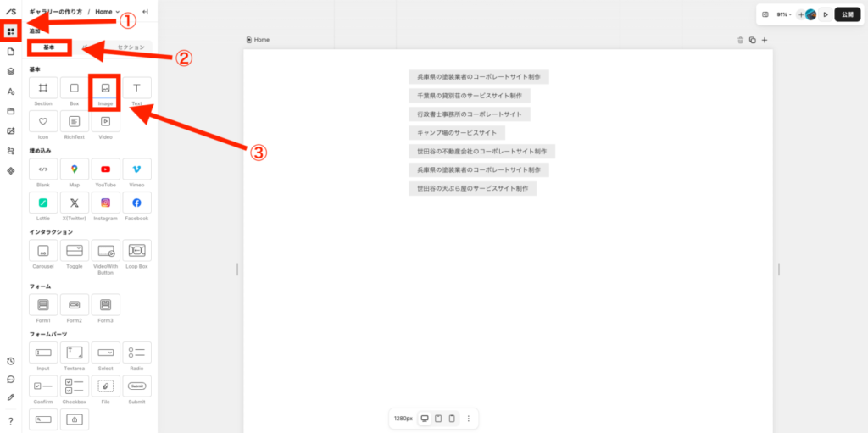868x433 pixels.
Task: Insert the RichText element
Action: (x=75, y=122)
